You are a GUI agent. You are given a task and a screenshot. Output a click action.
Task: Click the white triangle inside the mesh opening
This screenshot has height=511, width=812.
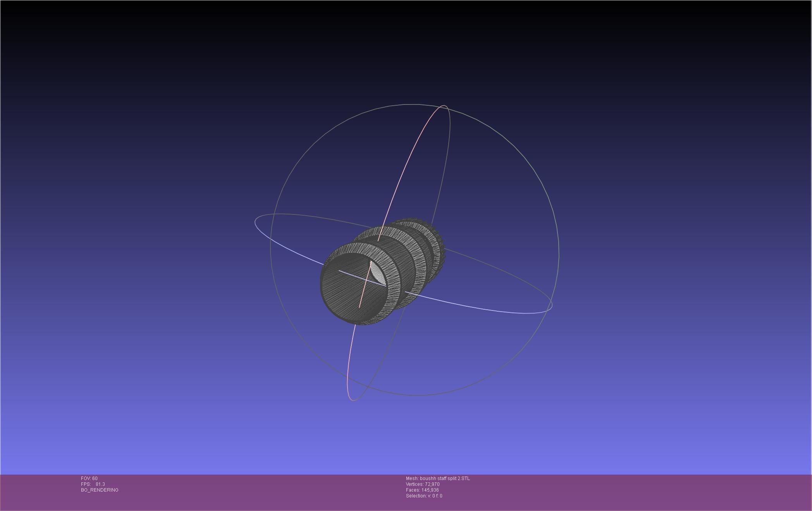point(377,273)
